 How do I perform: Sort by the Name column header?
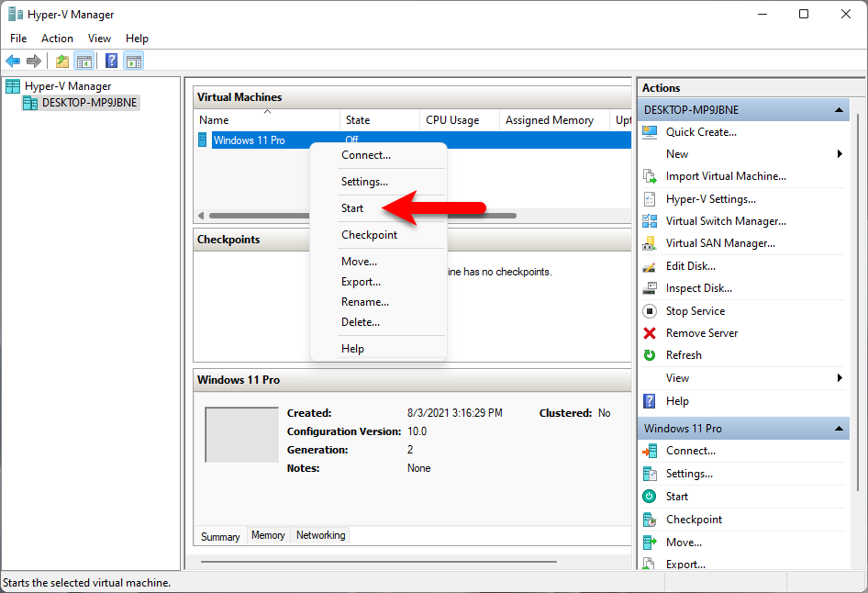[x=267, y=120]
